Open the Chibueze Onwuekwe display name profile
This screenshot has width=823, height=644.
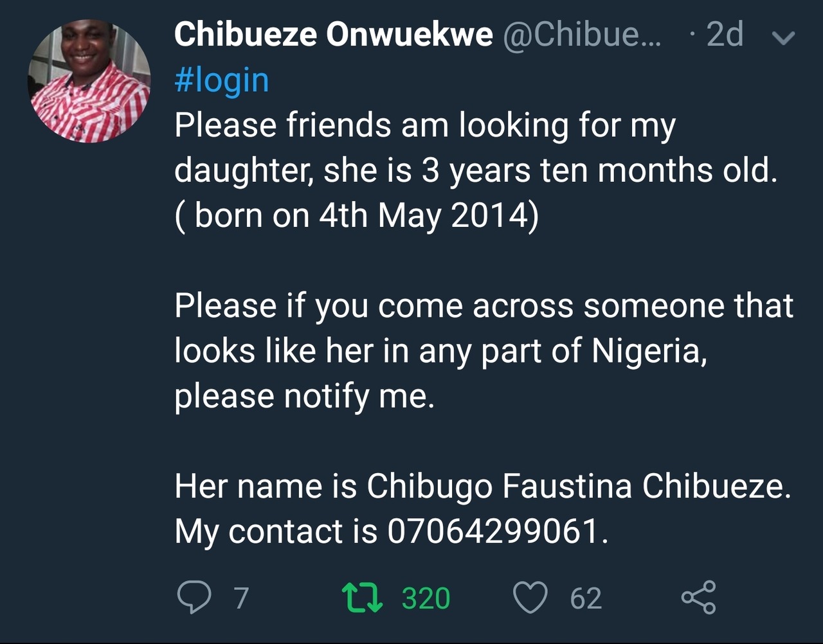[333, 35]
